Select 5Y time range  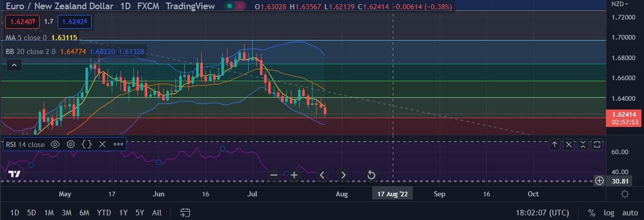139,212
